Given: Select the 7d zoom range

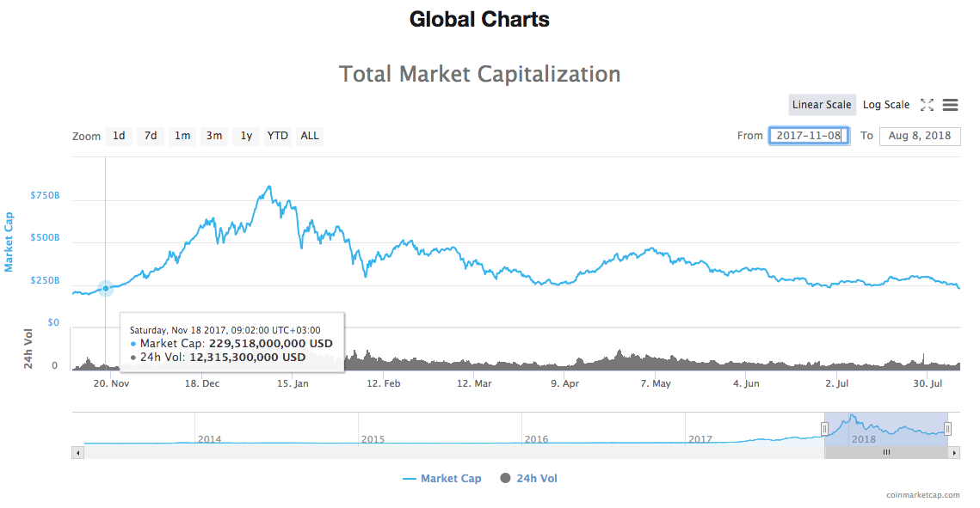Looking at the screenshot, I should click(150, 135).
